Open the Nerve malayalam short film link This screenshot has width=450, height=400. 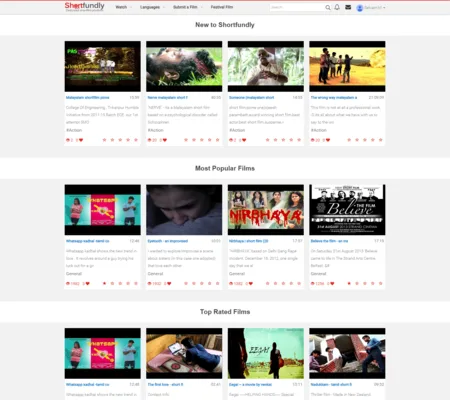coord(167,98)
